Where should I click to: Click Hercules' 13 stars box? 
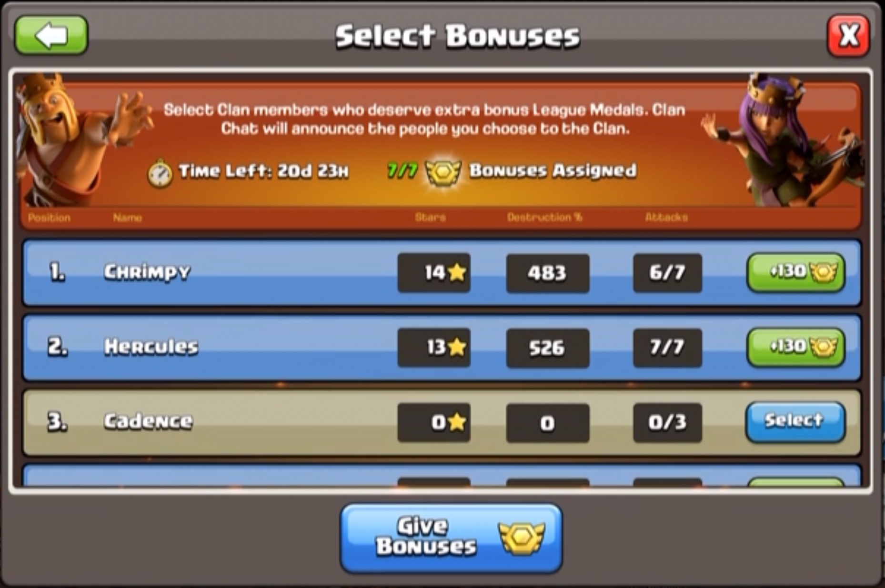pos(434,348)
